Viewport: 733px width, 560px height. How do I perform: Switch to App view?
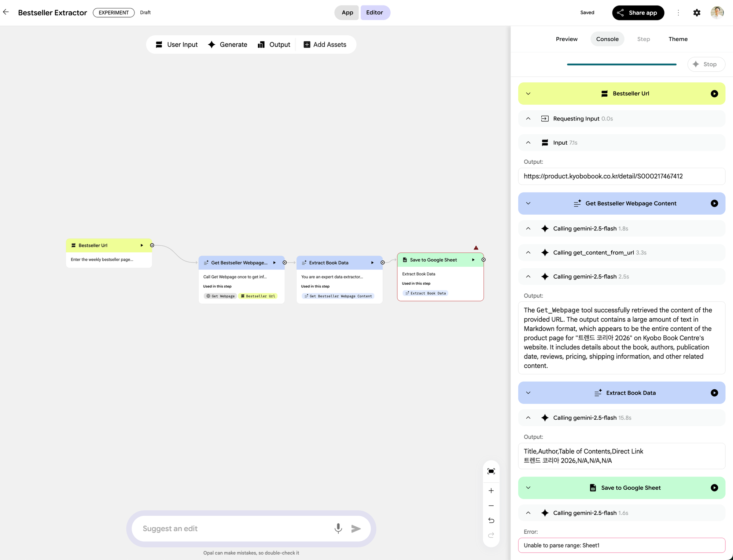(x=347, y=13)
